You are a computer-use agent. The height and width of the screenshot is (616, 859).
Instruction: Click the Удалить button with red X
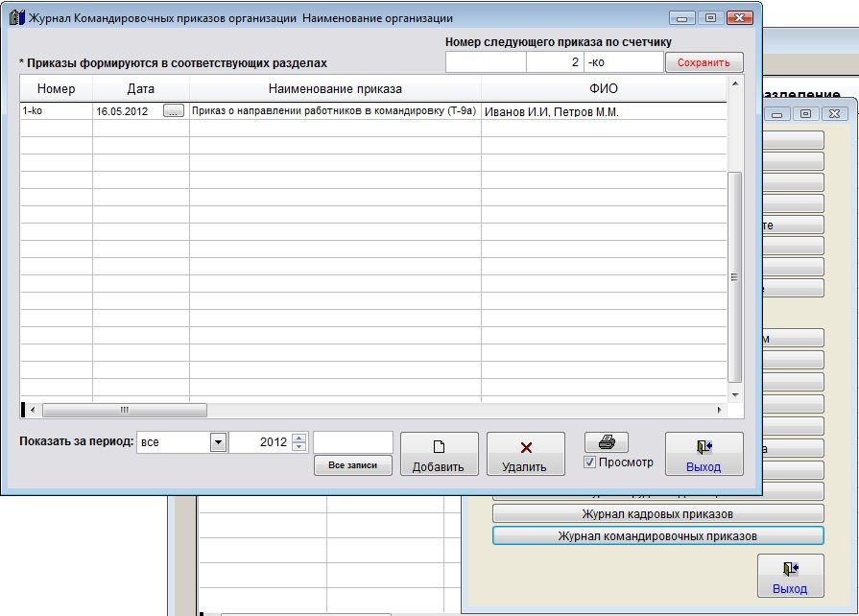[525, 454]
